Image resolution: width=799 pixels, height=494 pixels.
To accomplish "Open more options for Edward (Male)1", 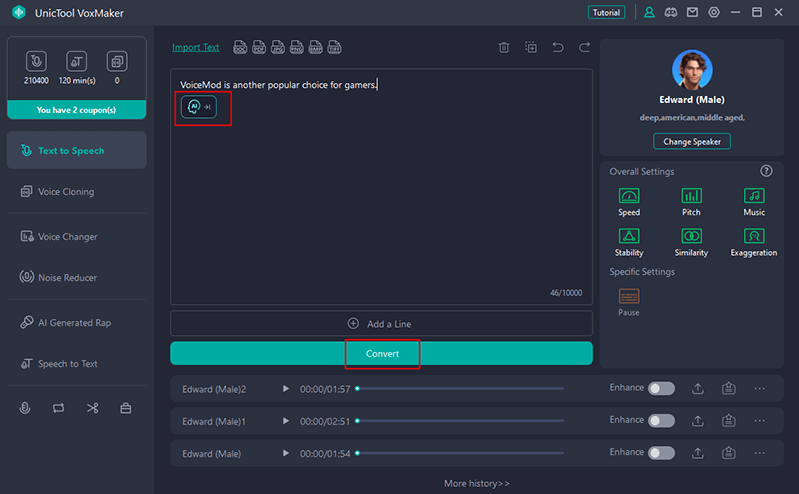I will (x=760, y=421).
